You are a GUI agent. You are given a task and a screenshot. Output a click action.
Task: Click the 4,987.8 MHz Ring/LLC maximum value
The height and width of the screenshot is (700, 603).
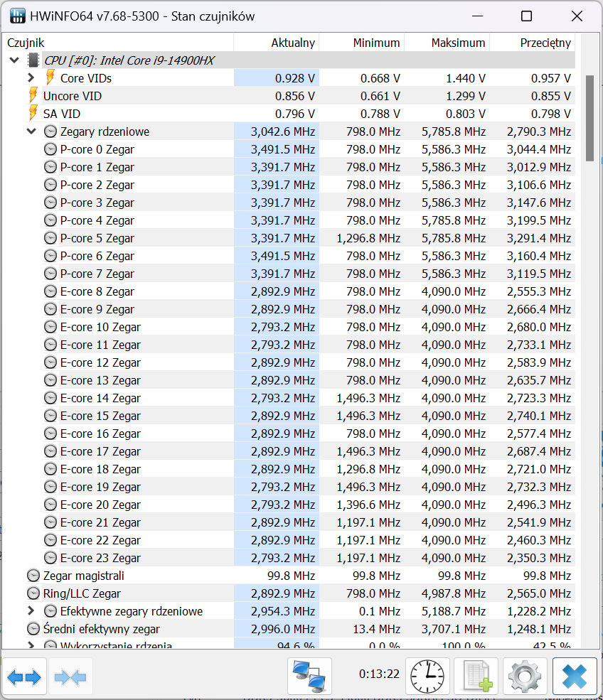(x=454, y=593)
